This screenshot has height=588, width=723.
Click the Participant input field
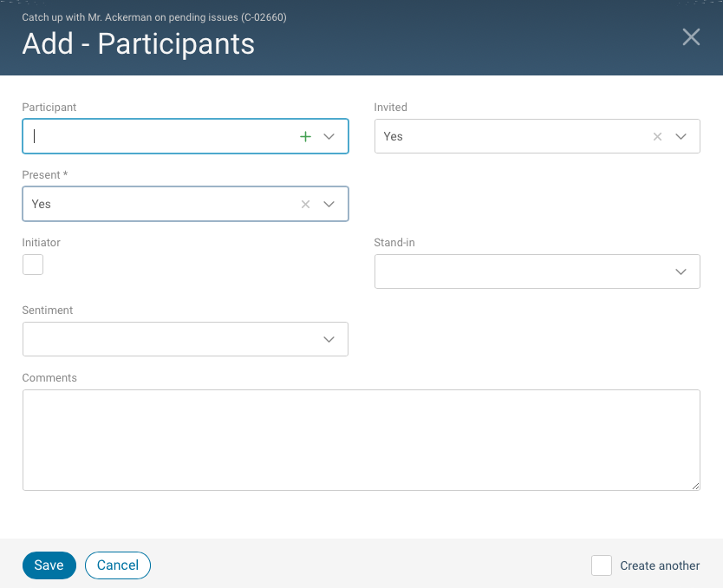[156, 136]
